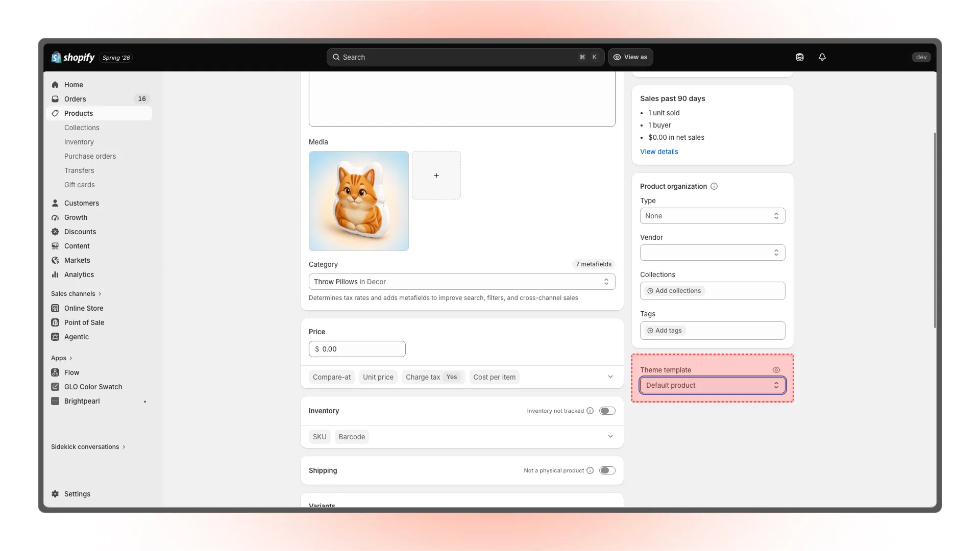Click the search magnifier icon
The height and width of the screenshot is (551, 980).
pyautogui.click(x=336, y=57)
